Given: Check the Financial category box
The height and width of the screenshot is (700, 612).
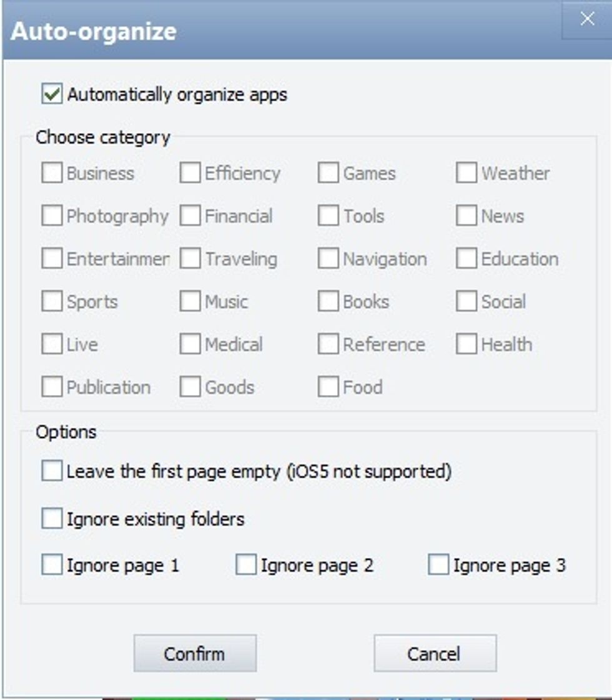Looking at the screenshot, I should pyautogui.click(x=190, y=216).
